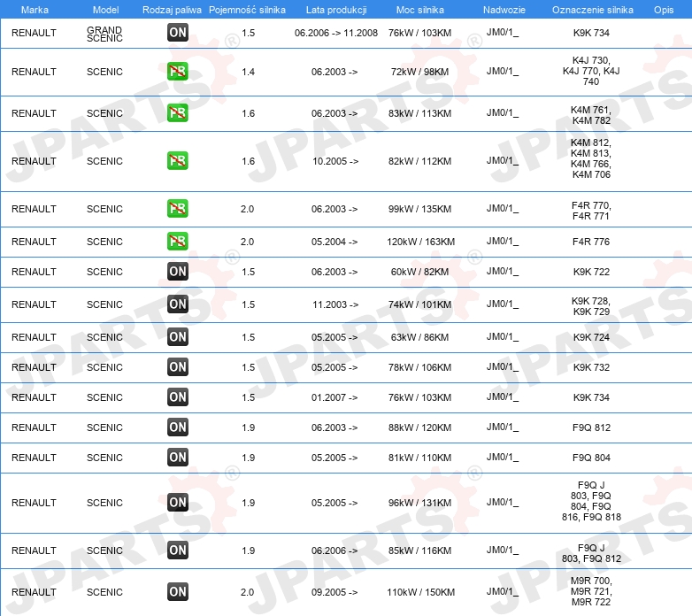The width and height of the screenshot is (692, 616).
Task: Click the ON diesel icon in the 110kW / 150KM row
Action: [178, 592]
